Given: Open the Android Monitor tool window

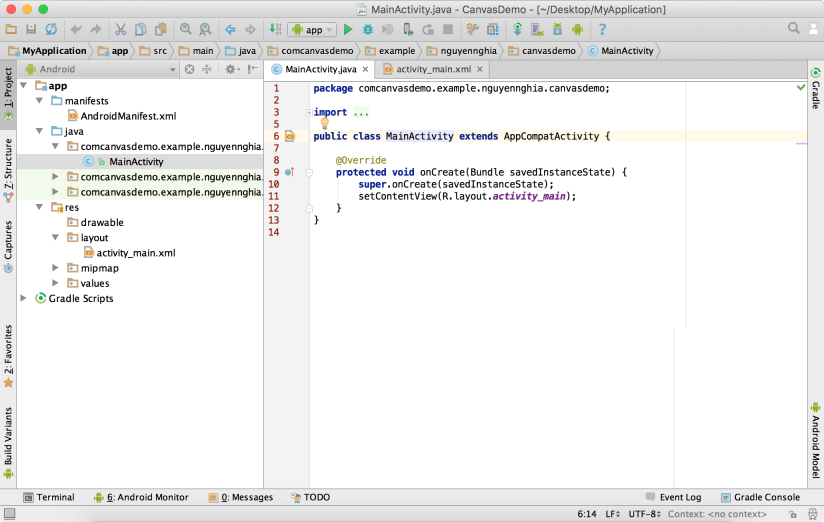Looking at the screenshot, I should click(141, 497).
